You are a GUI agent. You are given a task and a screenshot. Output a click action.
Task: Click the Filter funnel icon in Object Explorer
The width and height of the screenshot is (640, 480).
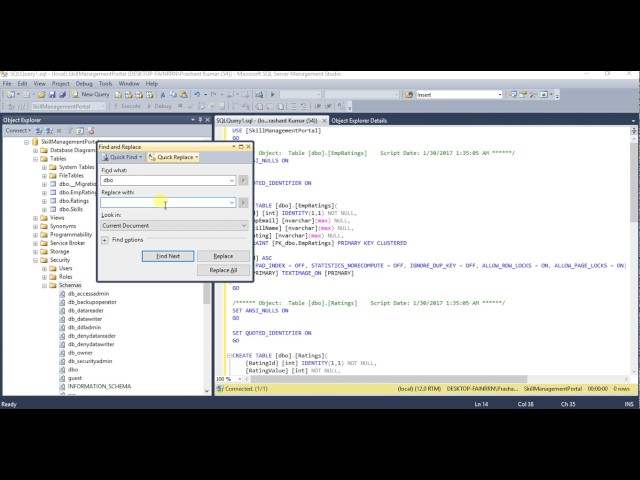pos(70,131)
